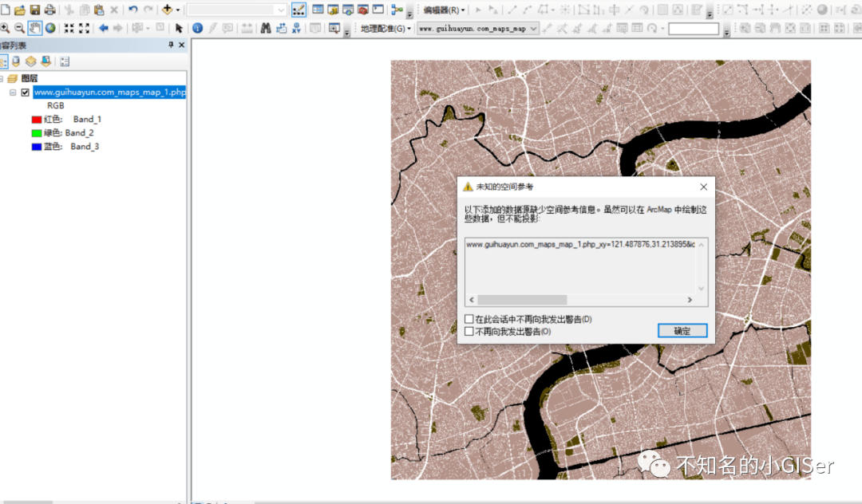Open the Go To XY tool
This screenshot has height=504, width=862.
tap(297, 26)
